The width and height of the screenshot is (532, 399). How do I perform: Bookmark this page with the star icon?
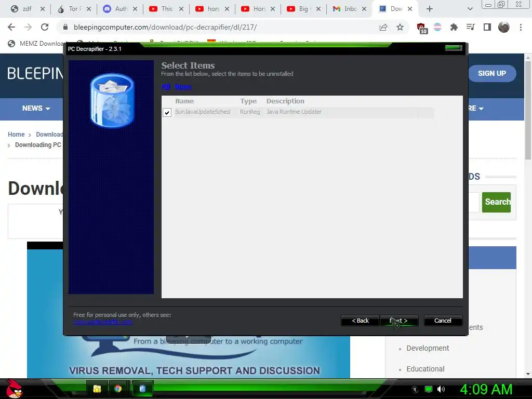(400, 27)
